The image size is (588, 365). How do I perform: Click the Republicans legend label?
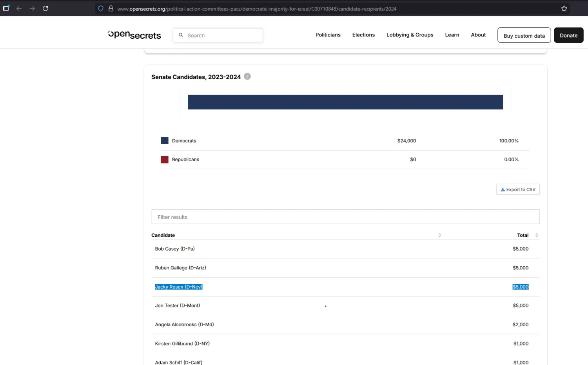(185, 160)
